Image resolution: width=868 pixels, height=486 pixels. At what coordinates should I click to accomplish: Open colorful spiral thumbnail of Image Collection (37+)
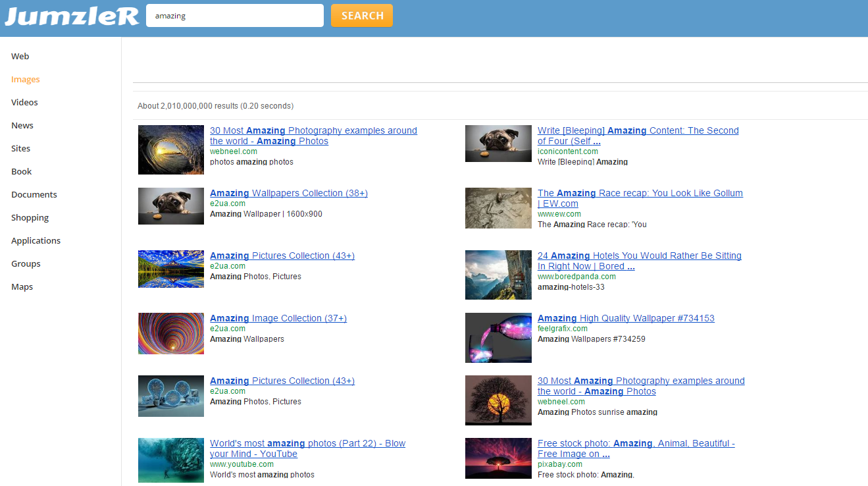tap(171, 333)
